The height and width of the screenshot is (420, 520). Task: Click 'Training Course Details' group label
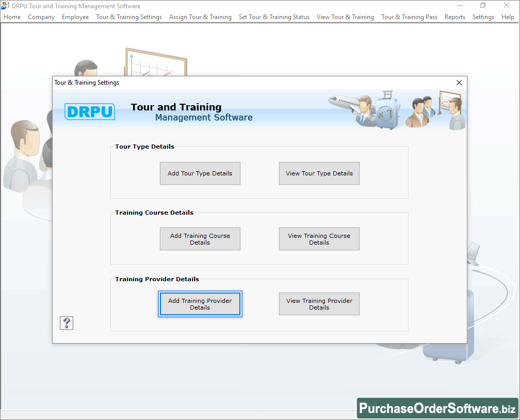click(154, 213)
